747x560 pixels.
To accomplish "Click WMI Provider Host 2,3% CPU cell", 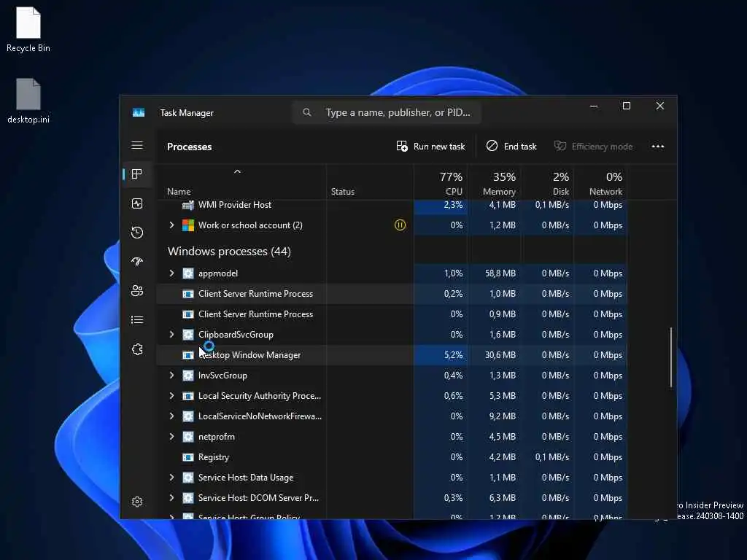I will click(441, 206).
